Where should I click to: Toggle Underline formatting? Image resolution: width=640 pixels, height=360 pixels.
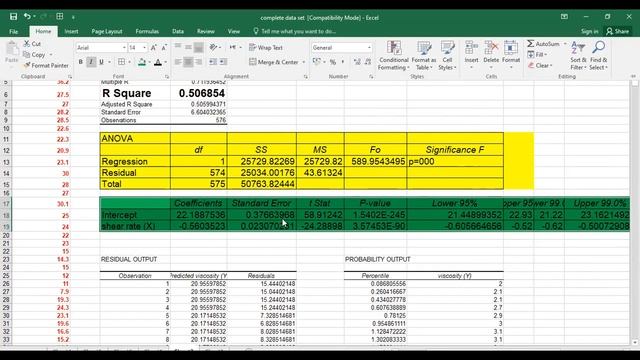point(101,62)
